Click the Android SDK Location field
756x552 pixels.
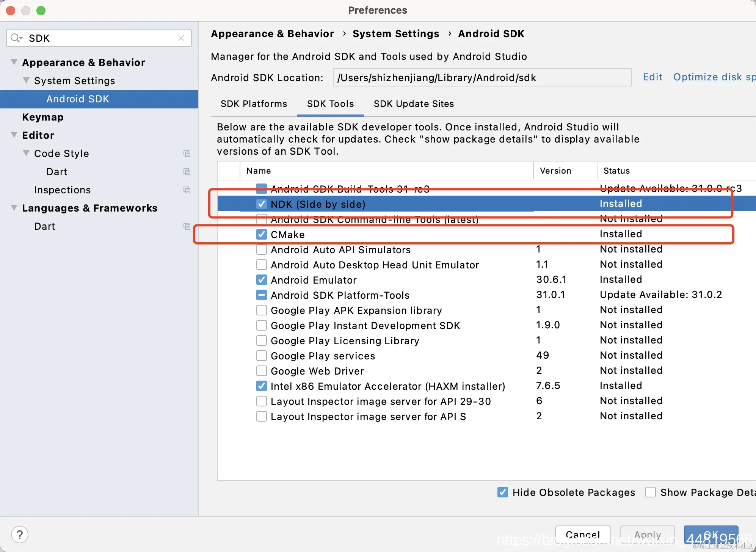482,78
